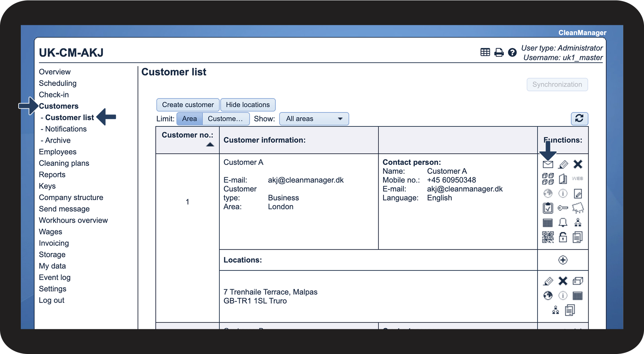The image size is (644, 354).
Task: Toggle Hide locations button
Action: pyautogui.click(x=248, y=105)
